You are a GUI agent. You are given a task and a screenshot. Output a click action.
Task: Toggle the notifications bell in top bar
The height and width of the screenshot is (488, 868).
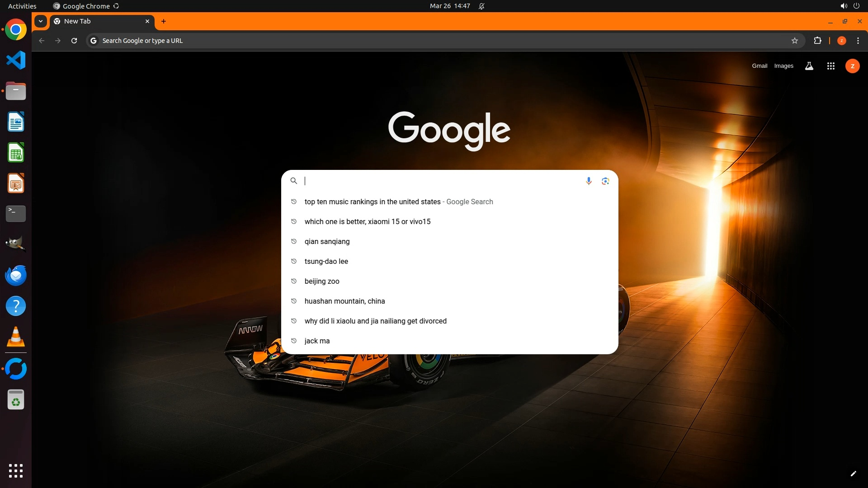tap(481, 6)
